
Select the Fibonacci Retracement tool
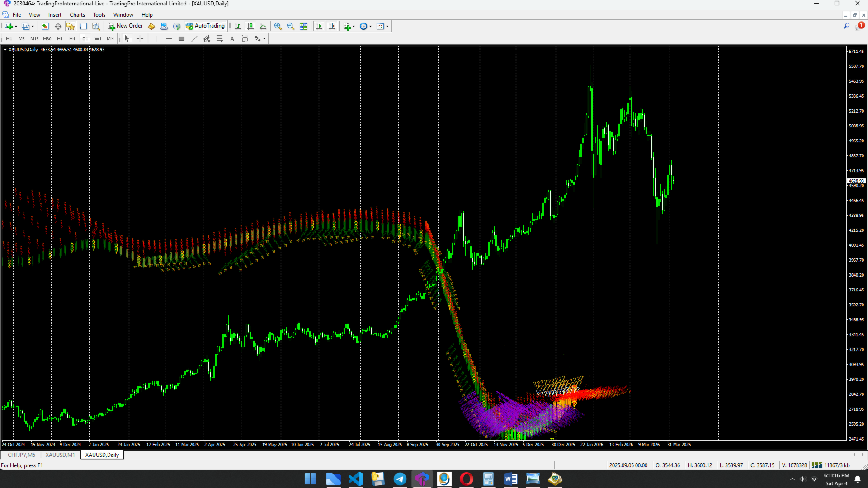tap(220, 39)
